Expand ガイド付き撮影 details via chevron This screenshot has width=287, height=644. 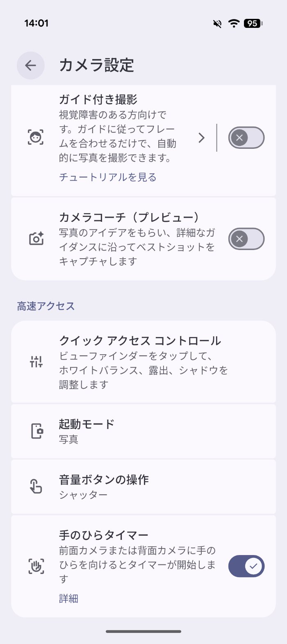coord(201,138)
